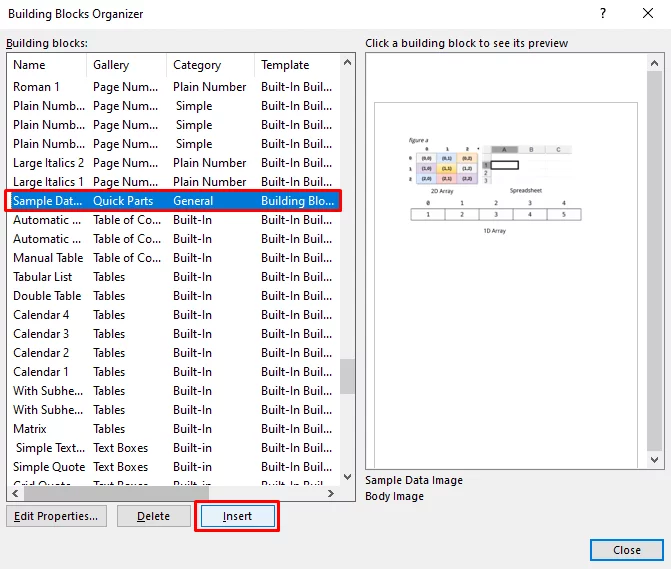The image size is (671, 569).
Task: Select the Sample Dat... Quick Parts row
Action: [174, 201]
